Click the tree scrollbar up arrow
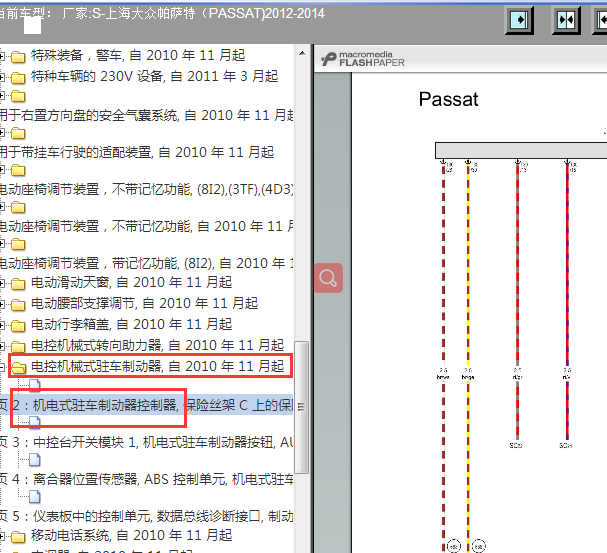The image size is (607, 553). coord(302,53)
